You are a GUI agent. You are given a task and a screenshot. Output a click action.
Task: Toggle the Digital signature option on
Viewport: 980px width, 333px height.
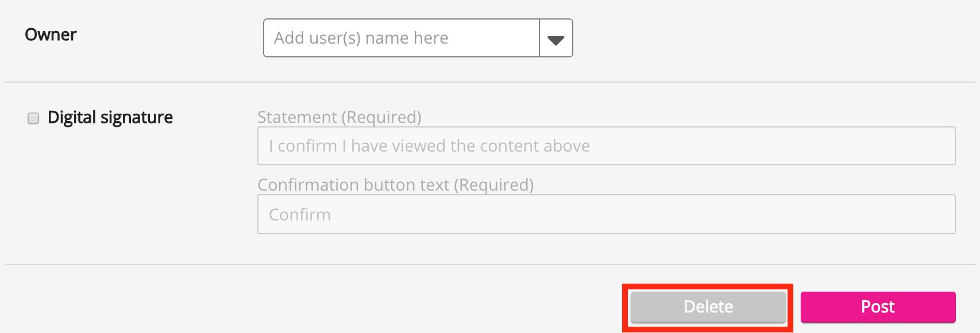[33, 118]
